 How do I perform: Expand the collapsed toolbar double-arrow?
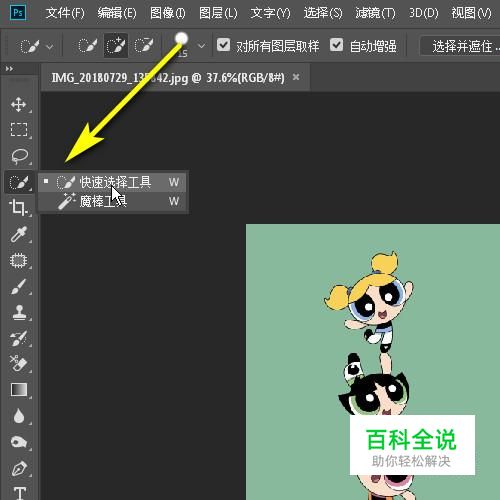[9, 69]
